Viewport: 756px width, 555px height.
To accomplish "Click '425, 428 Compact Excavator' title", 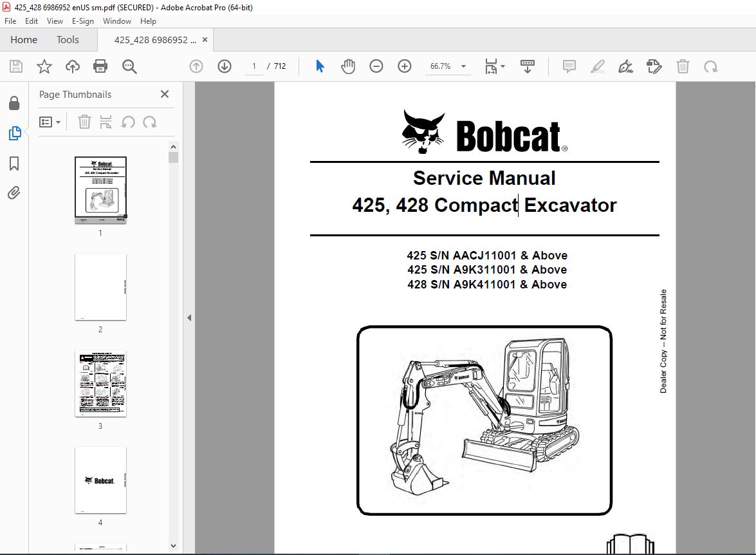I will point(484,205).
